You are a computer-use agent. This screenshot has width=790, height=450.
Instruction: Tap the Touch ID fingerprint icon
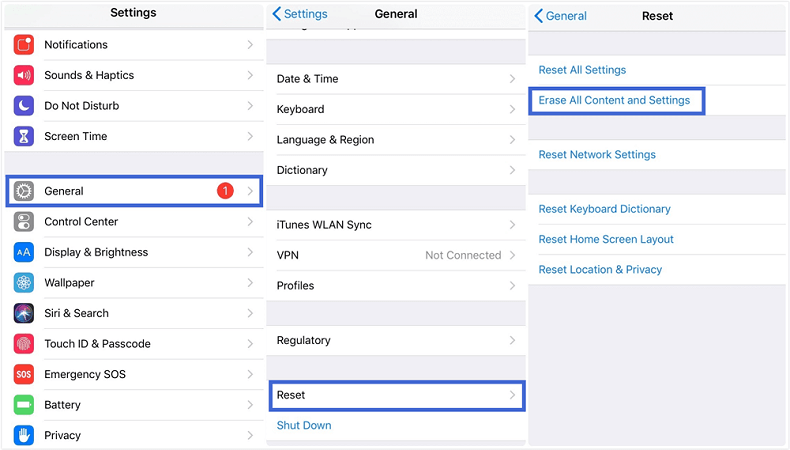(x=24, y=344)
